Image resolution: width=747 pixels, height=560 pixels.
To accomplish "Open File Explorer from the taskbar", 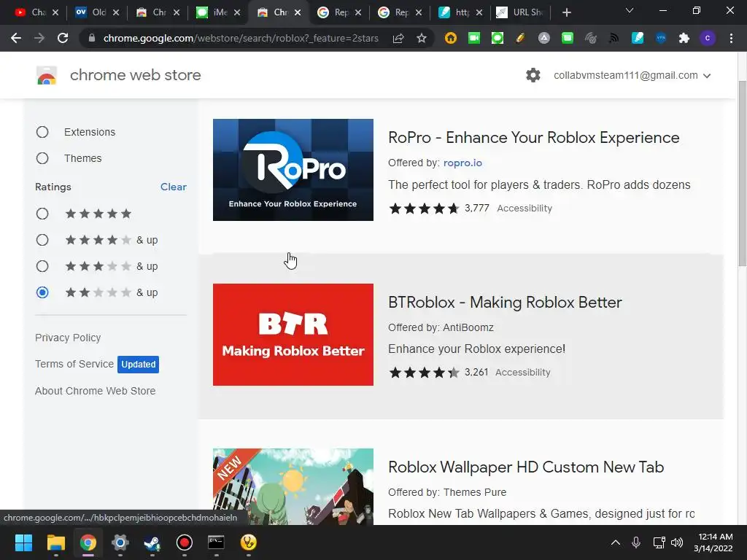I will 55,542.
